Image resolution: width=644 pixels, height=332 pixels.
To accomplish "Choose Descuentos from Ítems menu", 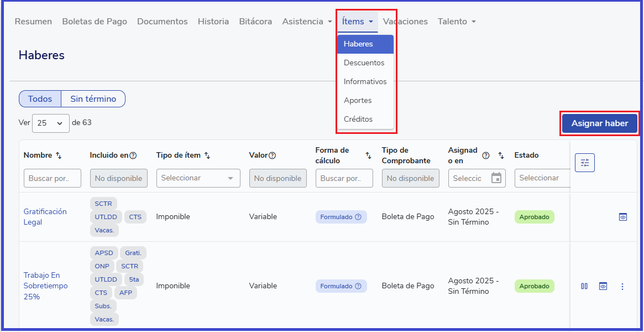I will pyautogui.click(x=364, y=63).
